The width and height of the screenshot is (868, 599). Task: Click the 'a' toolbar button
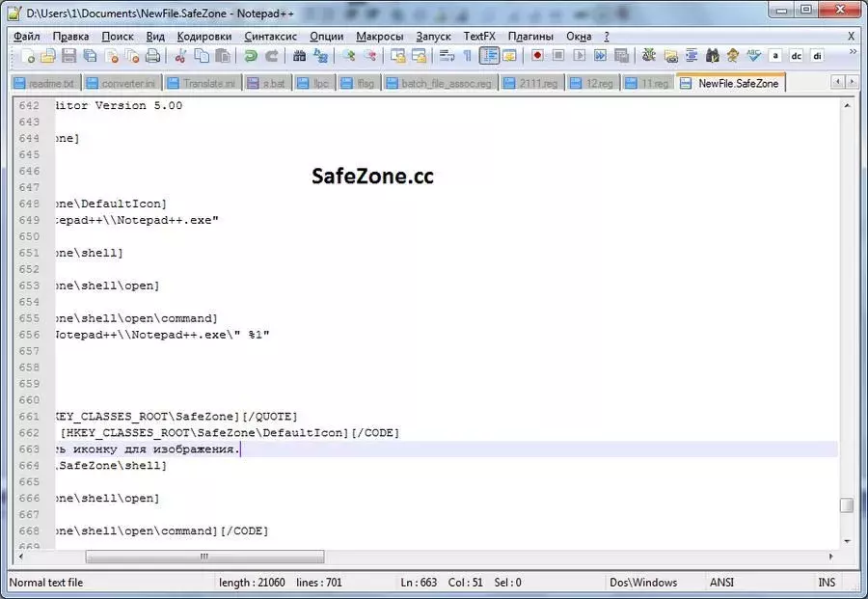click(x=775, y=56)
